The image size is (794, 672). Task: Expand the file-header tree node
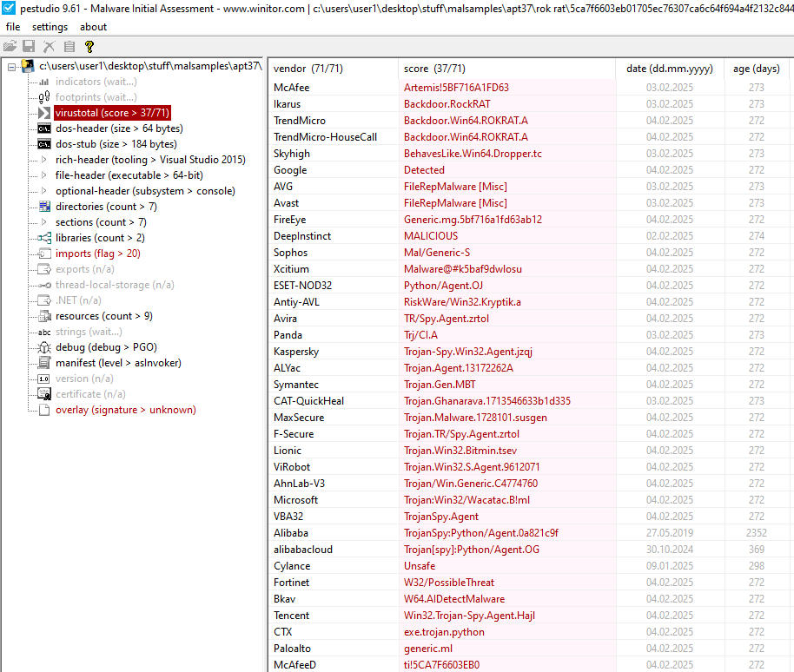tap(44, 175)
